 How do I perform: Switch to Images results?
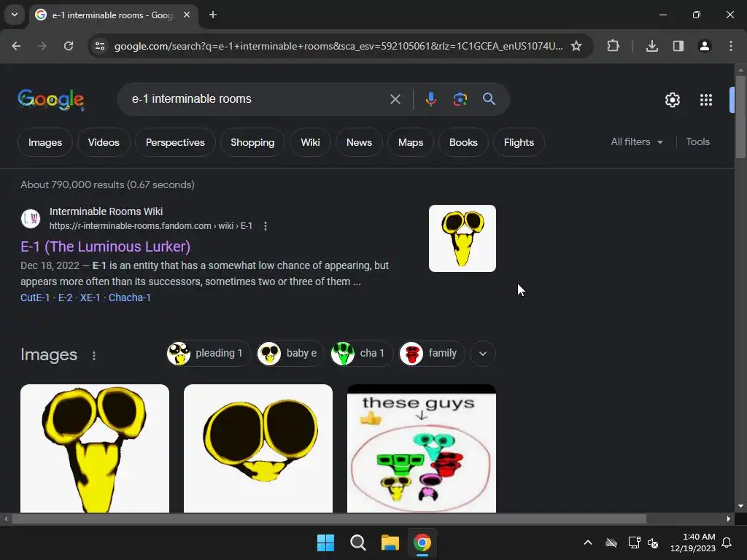(x=45, y=142)
